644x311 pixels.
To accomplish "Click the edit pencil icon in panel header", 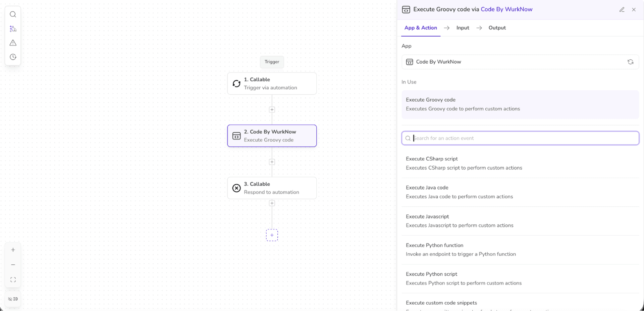I will click(x=622, y=10).
